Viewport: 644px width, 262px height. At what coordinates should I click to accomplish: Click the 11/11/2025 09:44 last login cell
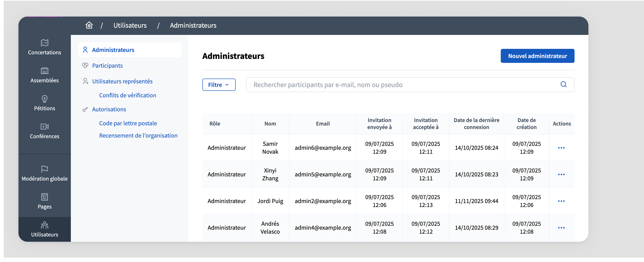click(x=476, y=201)
